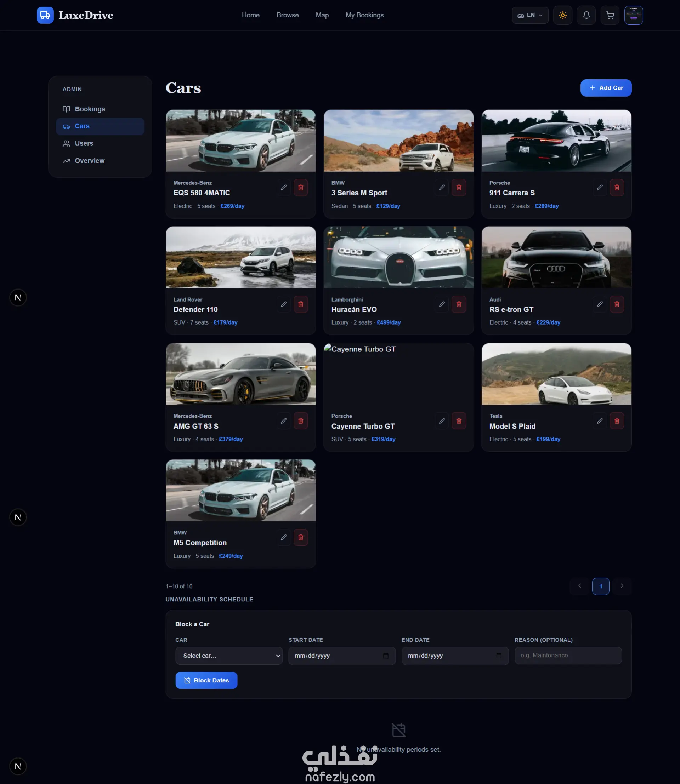Click the '1–10 of 10' count text
Viewport: 680px width, 784px height.
click(179, 586)
